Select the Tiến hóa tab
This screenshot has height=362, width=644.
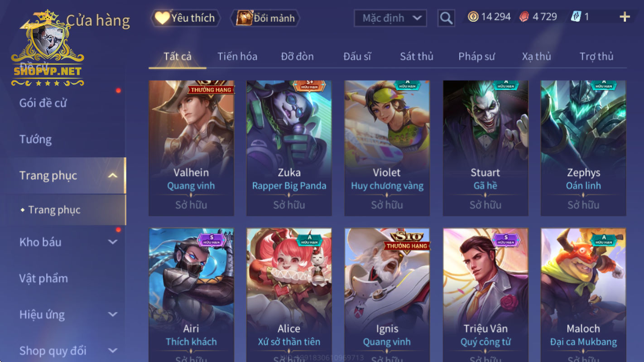[237, 56]
